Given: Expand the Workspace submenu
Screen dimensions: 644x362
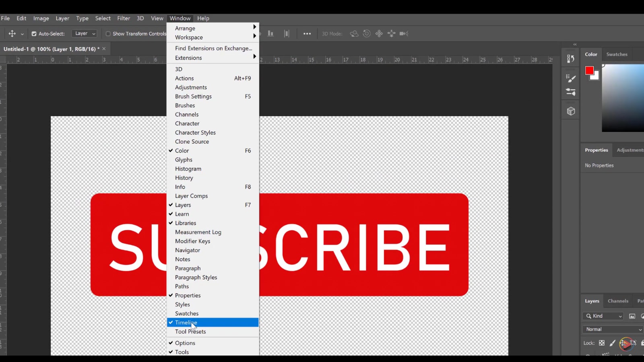Looking at the screenshot, I should pyautogui.click(x=213, y=37).
